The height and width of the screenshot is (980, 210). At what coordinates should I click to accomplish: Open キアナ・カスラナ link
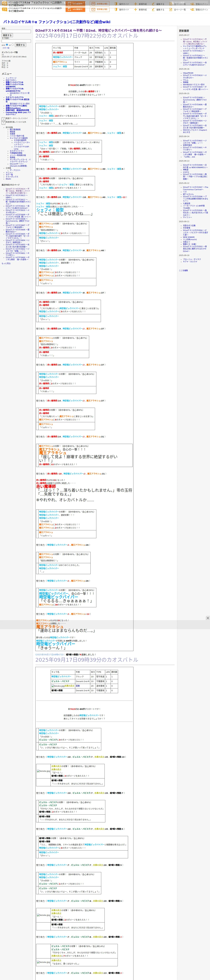(190, 261)
